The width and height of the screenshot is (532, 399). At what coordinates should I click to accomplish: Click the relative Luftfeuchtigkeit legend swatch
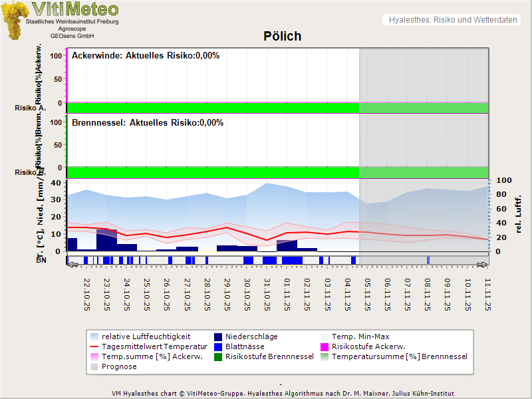(94, 336)
